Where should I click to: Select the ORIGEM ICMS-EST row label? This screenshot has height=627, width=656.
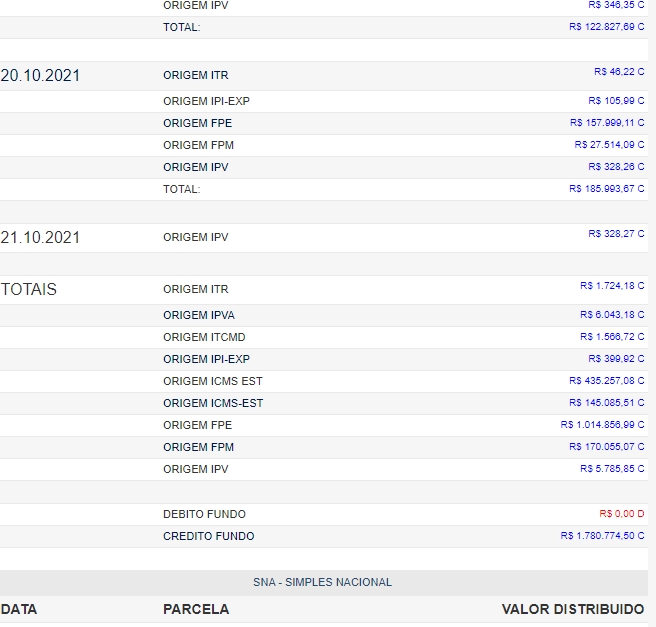pyautogui.click(x=213, y=403)
